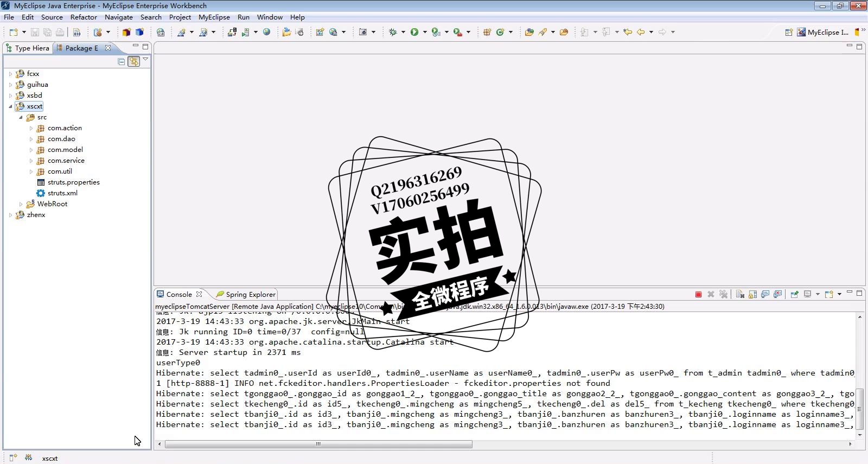Expand the xsbd project node
The image size is (868, 464).
10,96
